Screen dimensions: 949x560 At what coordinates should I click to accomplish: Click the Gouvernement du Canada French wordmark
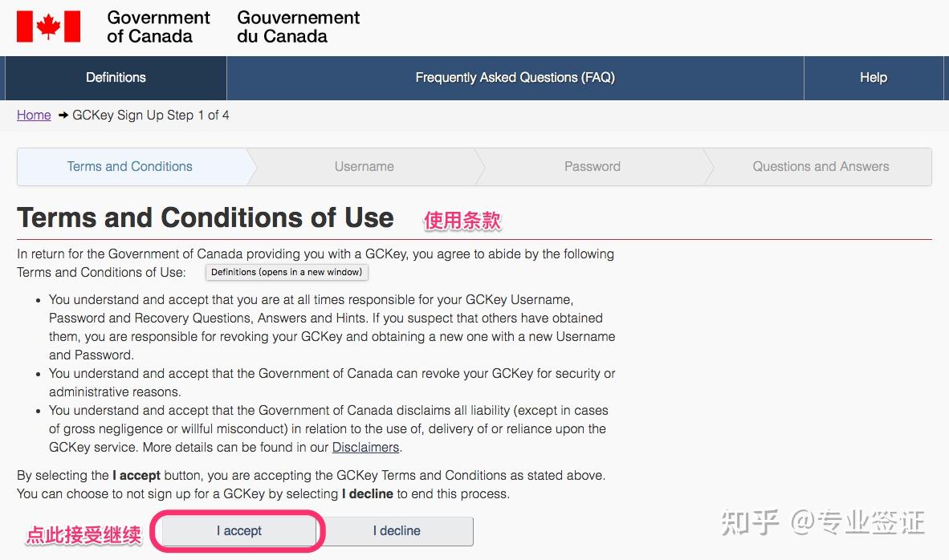(x=298, y=27)
